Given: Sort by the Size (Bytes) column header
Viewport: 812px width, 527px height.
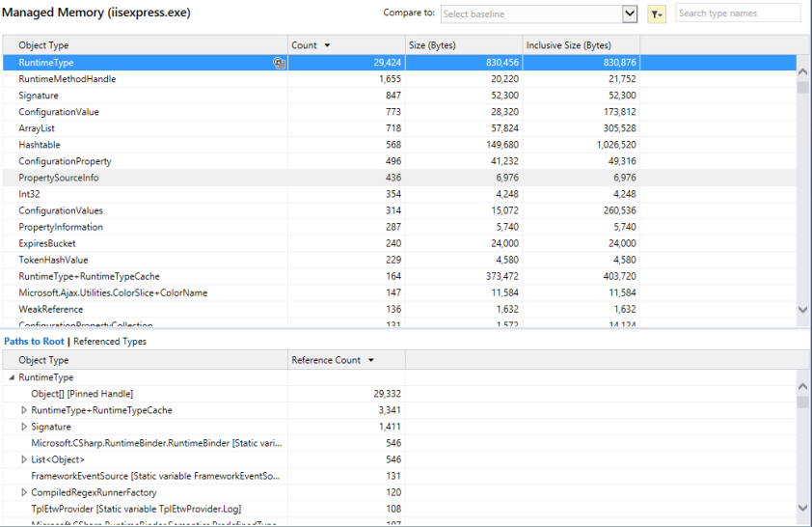Looking at the screenshot, I should 464,45.
